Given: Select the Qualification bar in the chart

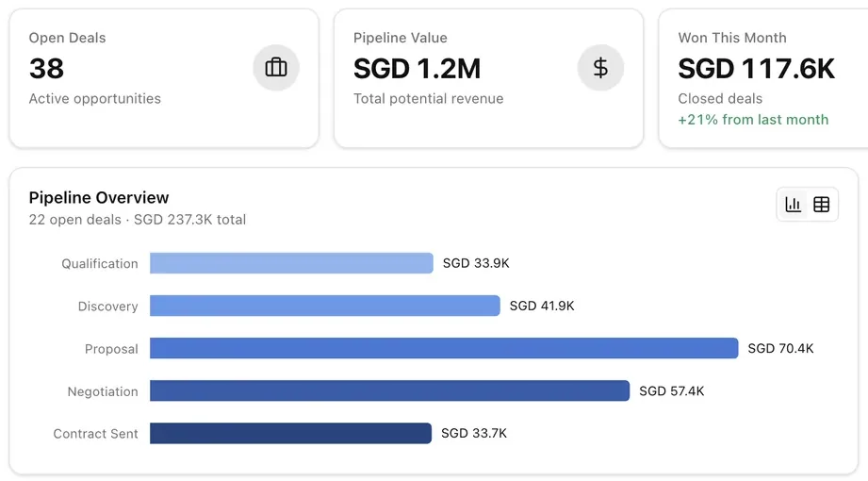Looking at the screenshot, I should pos(291,263).
